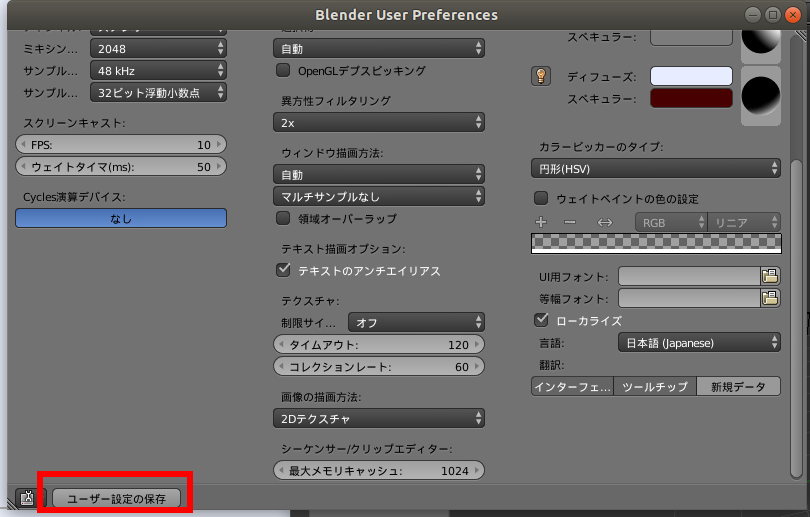Uncheck the ローカライズ checkbox
The image size is (810, 517).
click(x=541, y=320)
